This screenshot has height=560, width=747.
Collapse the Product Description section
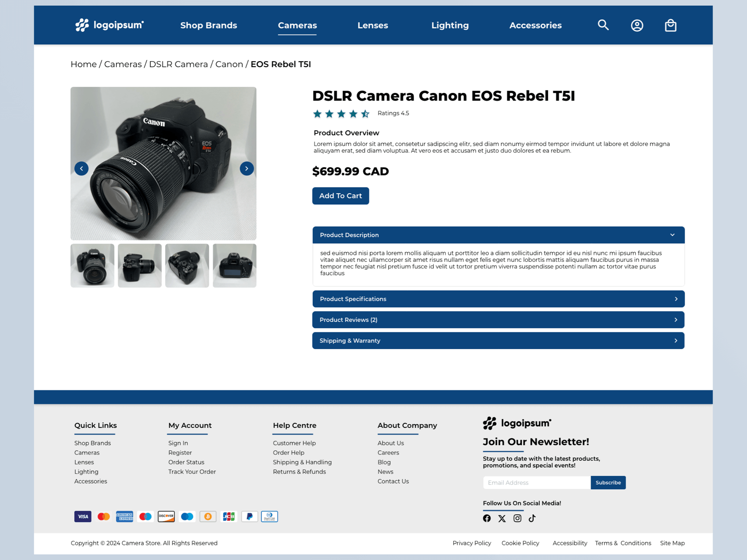498,235
